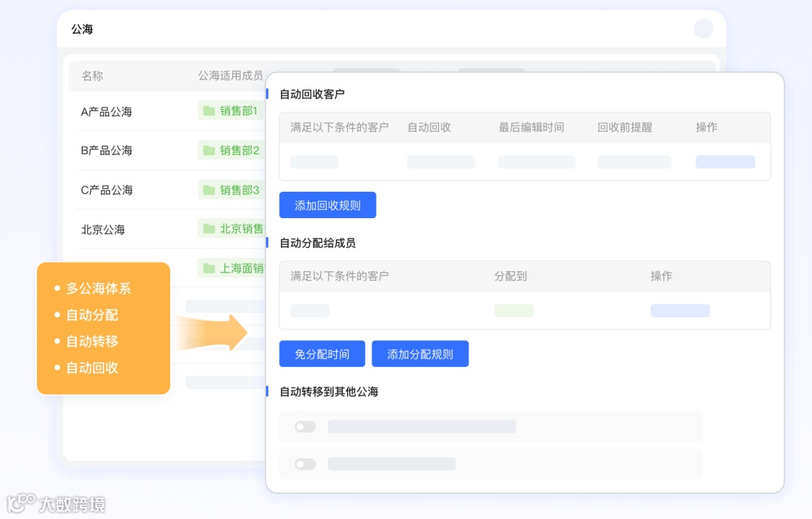Click the green 分配到 placeholder swatch

[x=514, y=311]
